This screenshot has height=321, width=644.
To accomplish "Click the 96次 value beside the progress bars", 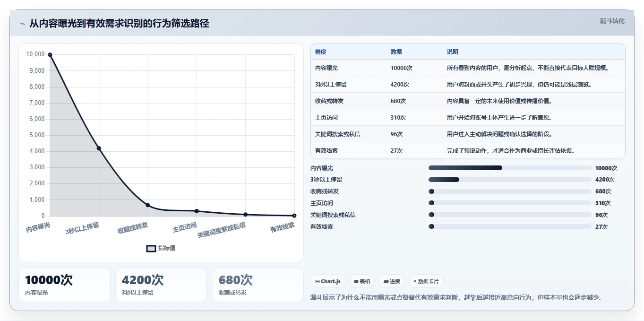I will (x=601, y=215).
